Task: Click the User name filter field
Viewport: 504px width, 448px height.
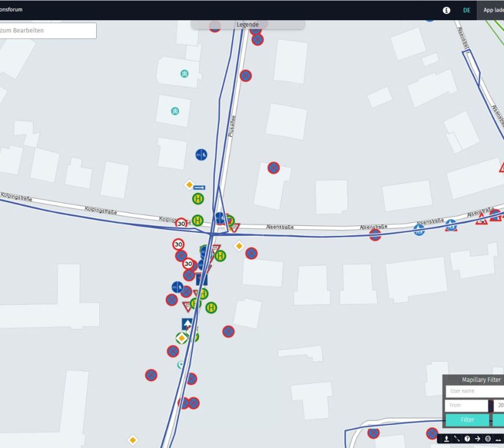Action: click(473, 391)
